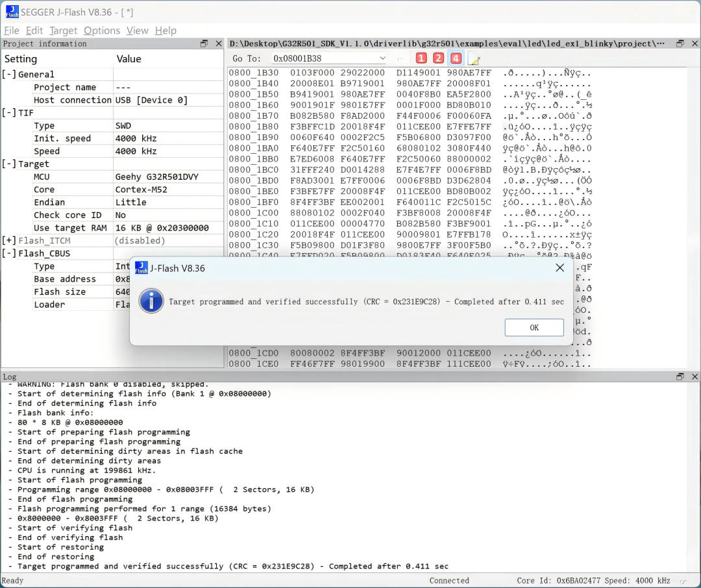The width and height of the screenshot is (701, 588).
Task: Expand the Flash_ITCM group
Action: pyautogui.click(x=9, y=241)
